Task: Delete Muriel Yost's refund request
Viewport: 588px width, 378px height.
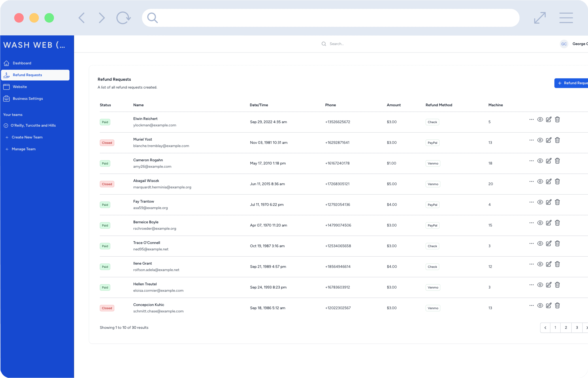Action: (557, 140)
